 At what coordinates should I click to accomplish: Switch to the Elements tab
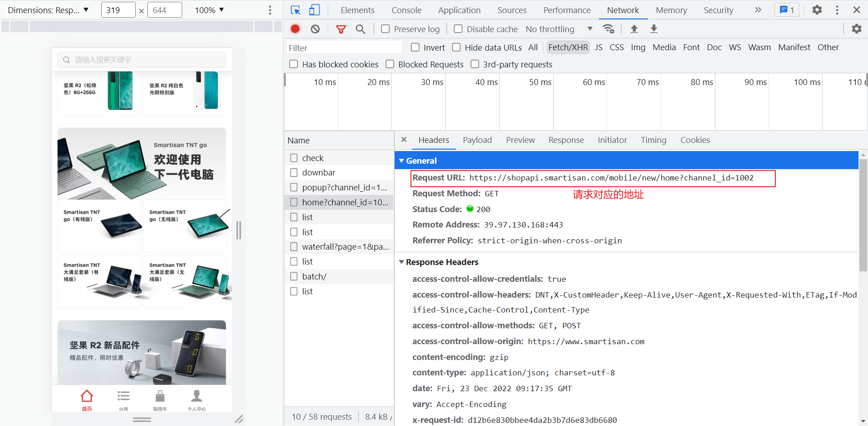357,10
